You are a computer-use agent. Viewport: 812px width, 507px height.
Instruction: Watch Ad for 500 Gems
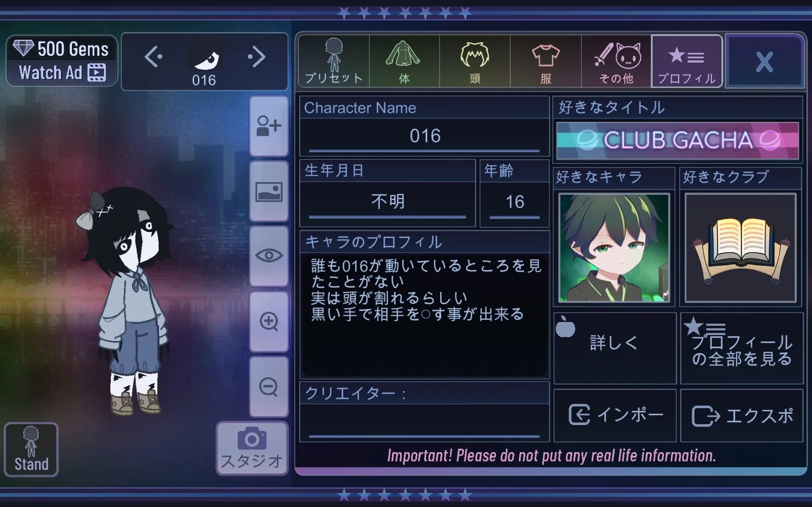(62, 60)
